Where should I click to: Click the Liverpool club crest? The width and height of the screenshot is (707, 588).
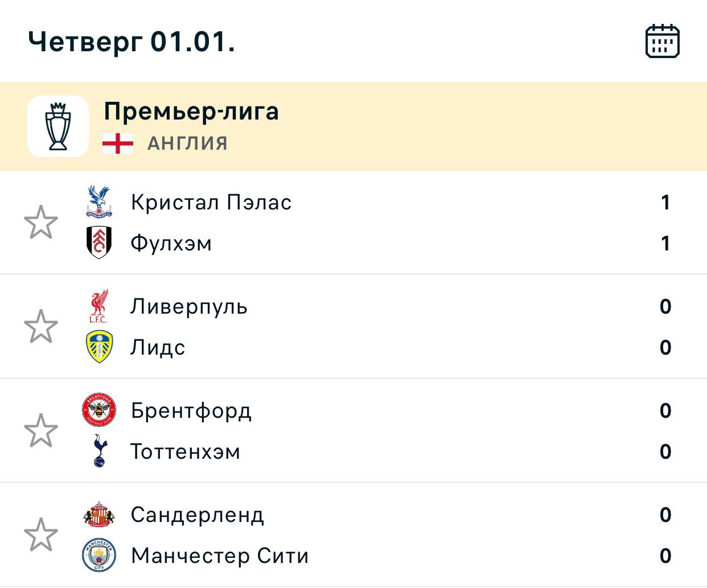point(99,306)
